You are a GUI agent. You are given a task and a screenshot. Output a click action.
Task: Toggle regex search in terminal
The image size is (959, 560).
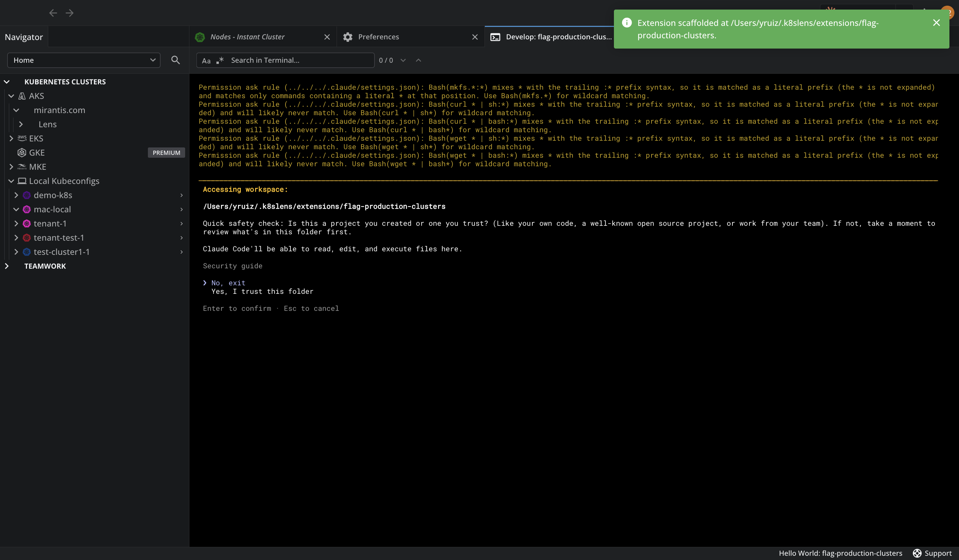[220, 61]
